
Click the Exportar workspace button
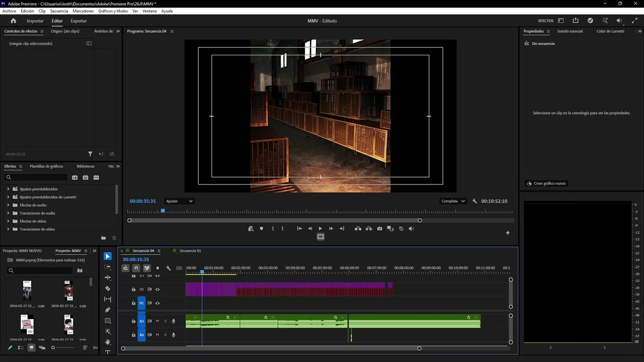click(78, 21)
